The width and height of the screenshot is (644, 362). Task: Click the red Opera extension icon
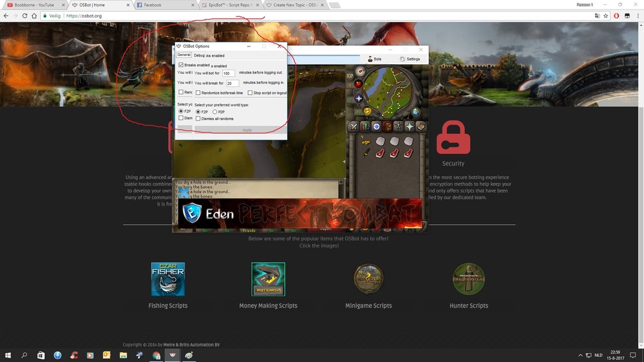616,15
